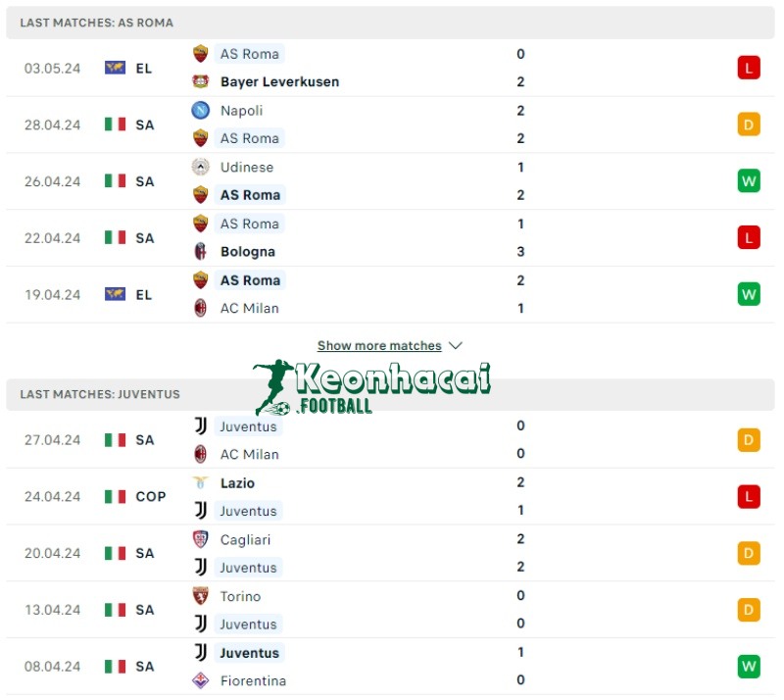Select the Bayer Leverkusen team logo
This screenshot has height=700, width=784.
(200, 81)
